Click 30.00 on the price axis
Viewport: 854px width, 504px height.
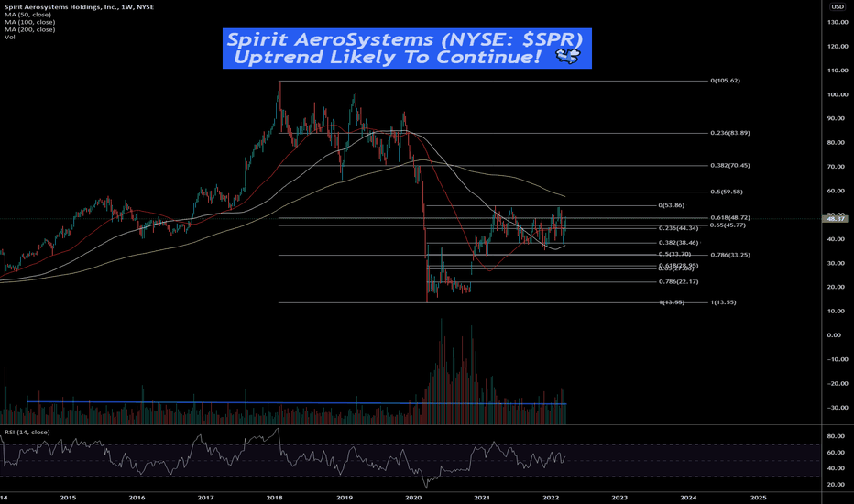click(x=836, y=263)
